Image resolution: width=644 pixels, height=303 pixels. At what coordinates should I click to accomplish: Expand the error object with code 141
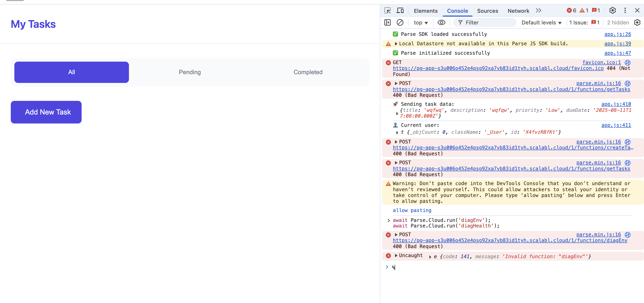(430, 257)
